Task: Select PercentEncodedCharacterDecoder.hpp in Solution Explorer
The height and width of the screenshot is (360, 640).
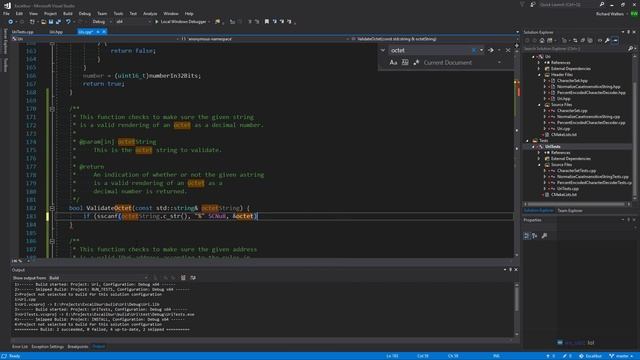Action: tap(591, 93)
